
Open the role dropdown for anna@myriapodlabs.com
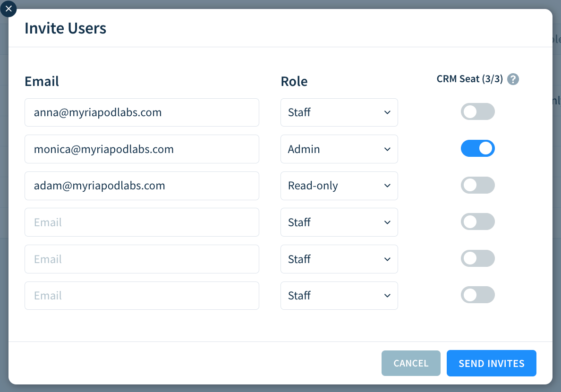(339, 112)
